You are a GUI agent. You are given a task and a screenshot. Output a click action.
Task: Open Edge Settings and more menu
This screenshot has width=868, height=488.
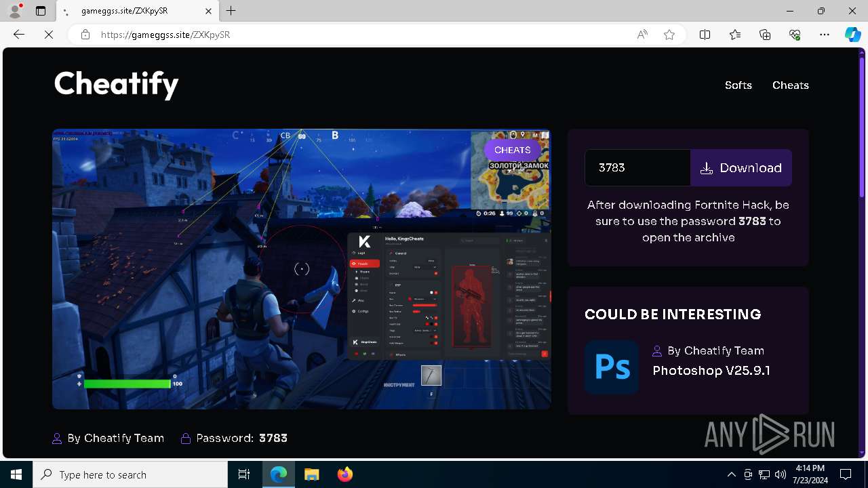(825, 35)
